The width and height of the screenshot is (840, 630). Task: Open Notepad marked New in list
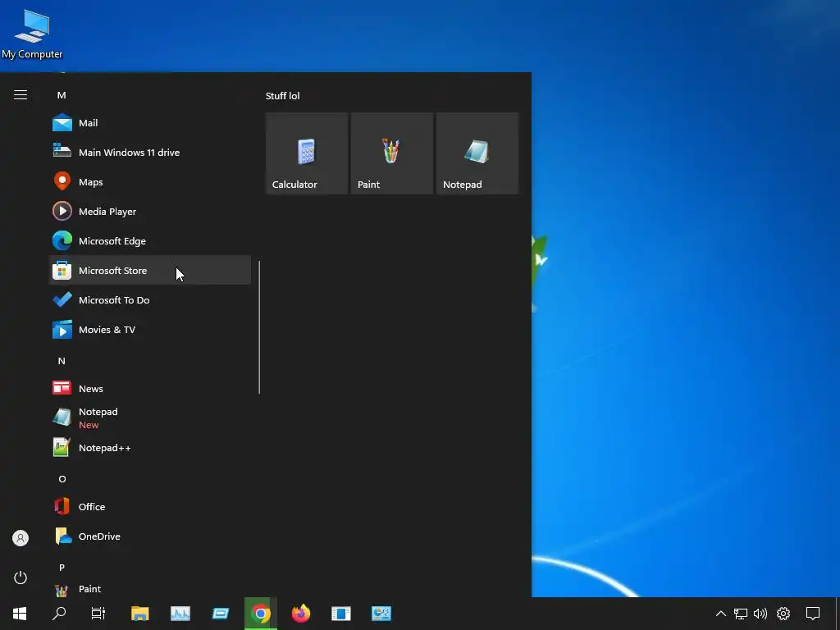coord(150,418)
